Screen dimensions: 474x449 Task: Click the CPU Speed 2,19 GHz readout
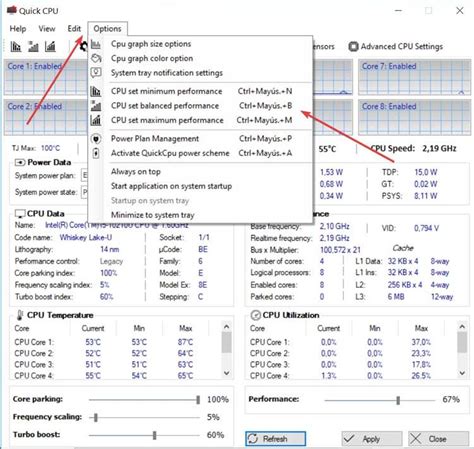(x=413, y=148)
